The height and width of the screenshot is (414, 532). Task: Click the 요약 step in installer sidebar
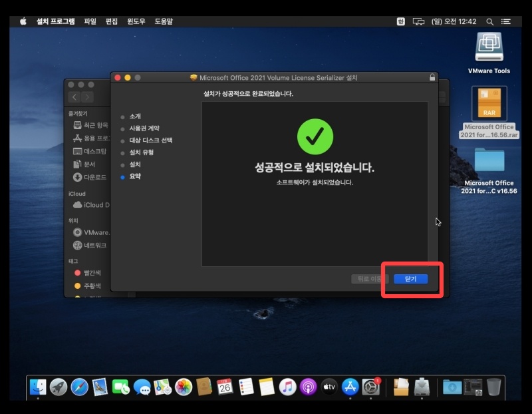(x=135, y=176)
